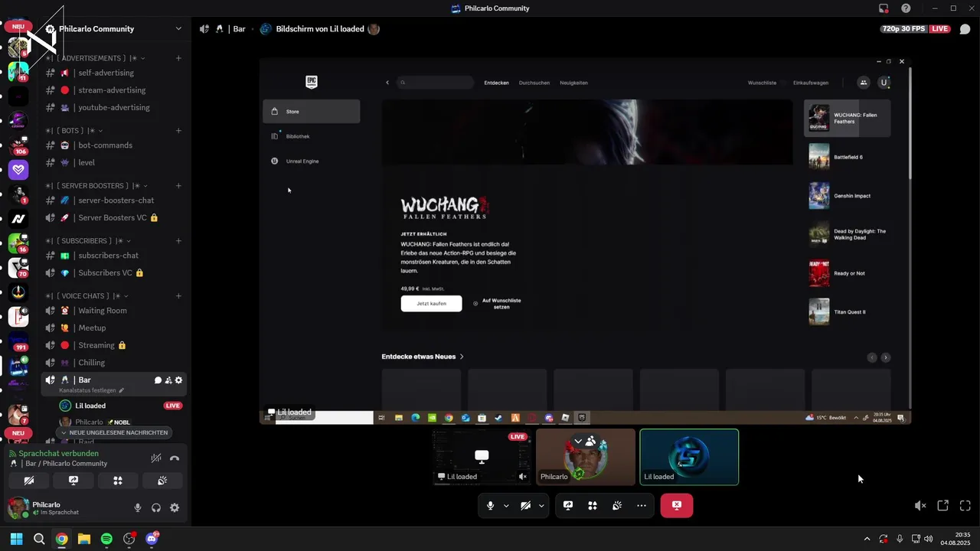
Task: Unmute stream volume speaker icon
Action: (920, 506)
